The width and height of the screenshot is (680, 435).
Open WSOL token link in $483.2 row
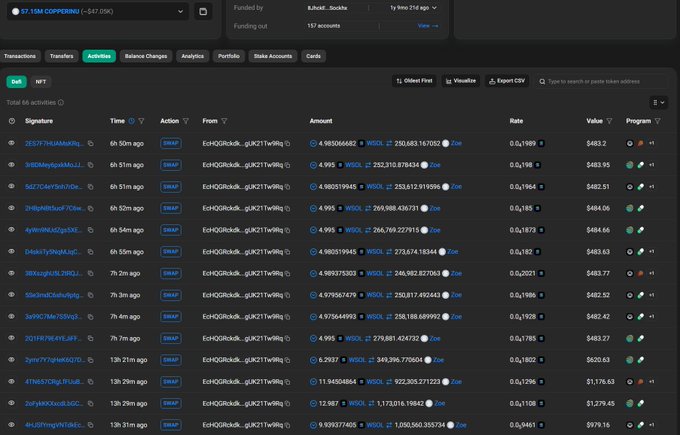375,143
